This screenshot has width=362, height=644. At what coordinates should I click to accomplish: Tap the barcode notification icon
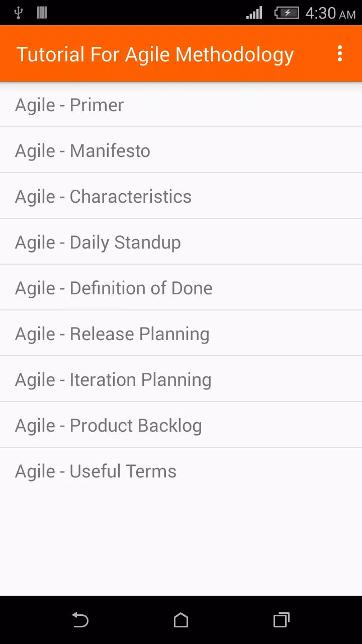point(42,13)
